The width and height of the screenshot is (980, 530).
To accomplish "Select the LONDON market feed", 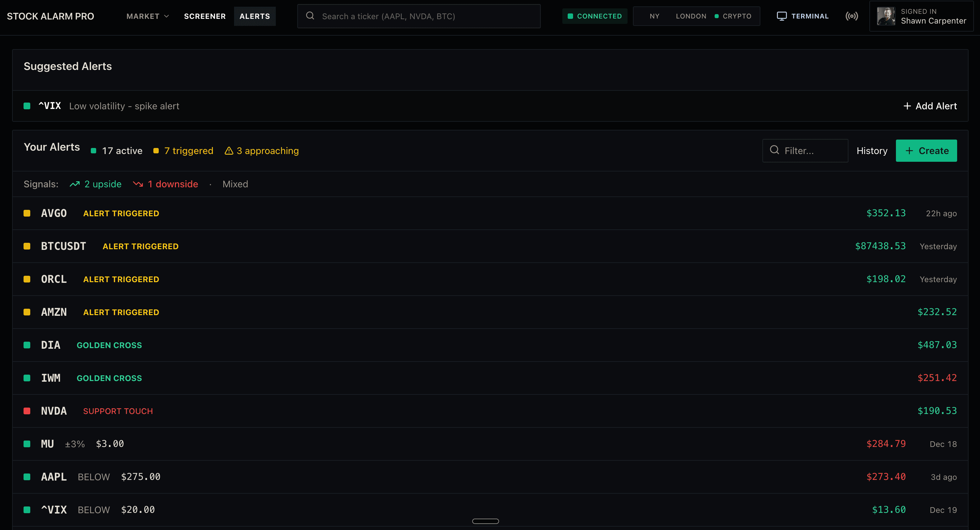I will (691, 16).
